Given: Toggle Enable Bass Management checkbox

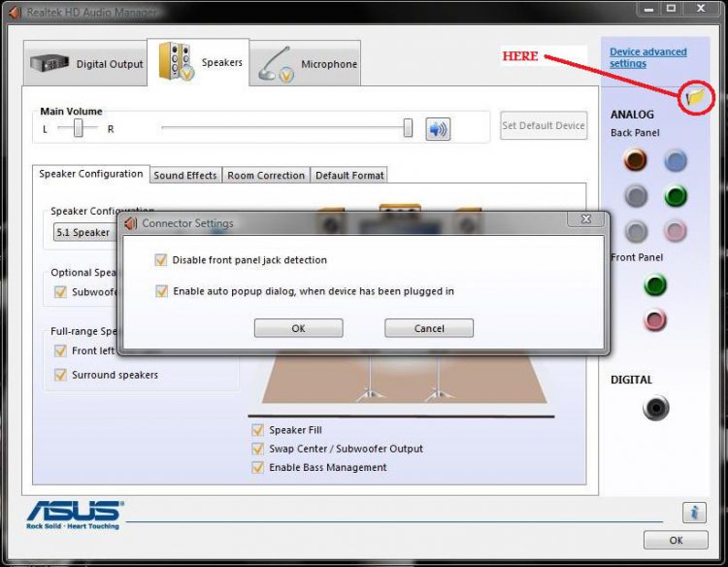Looking at the screenshot, I should click(x=257, y=467).
